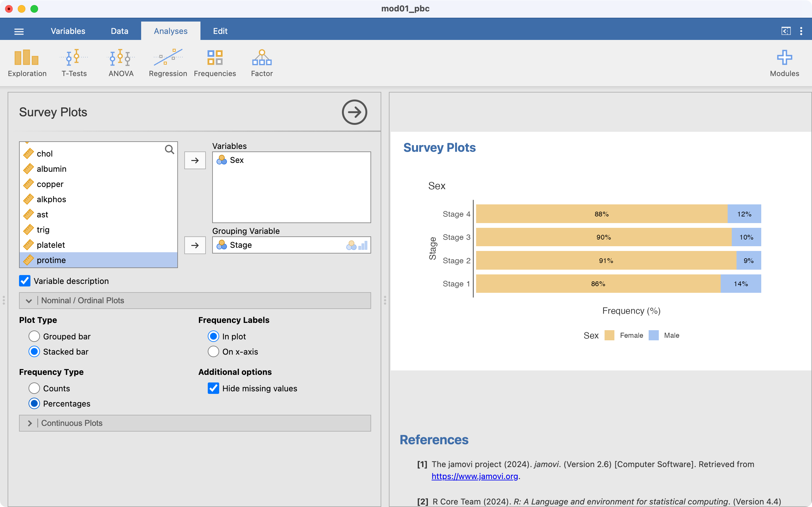Open the jamovi.org reference link
This screenshot has height=507, width=812.
click(x=475, y=476)
